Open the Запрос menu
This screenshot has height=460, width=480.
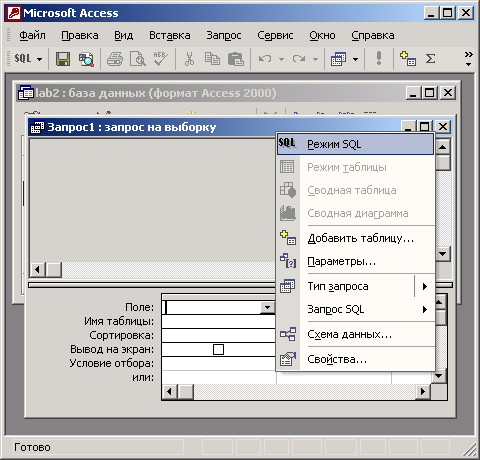(224, 35)
